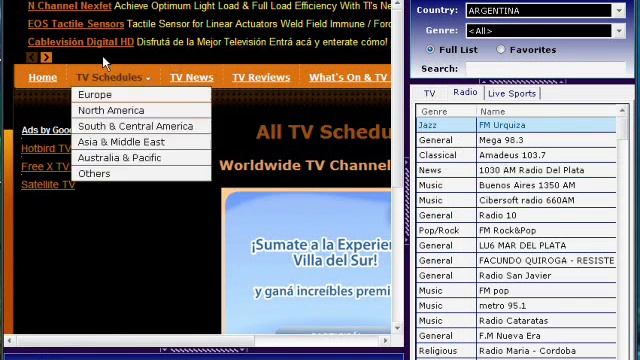Select the F.M Nueva Era station
Viewport: 640px width, 360px height.
[x=516, y=336]
